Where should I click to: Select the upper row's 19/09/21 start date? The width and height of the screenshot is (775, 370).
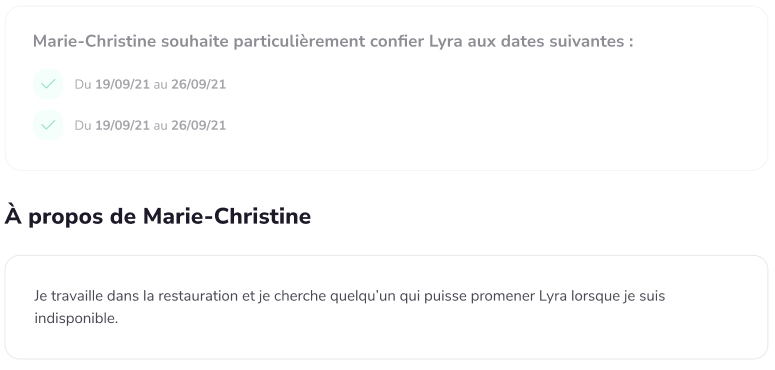click(122, 84)
